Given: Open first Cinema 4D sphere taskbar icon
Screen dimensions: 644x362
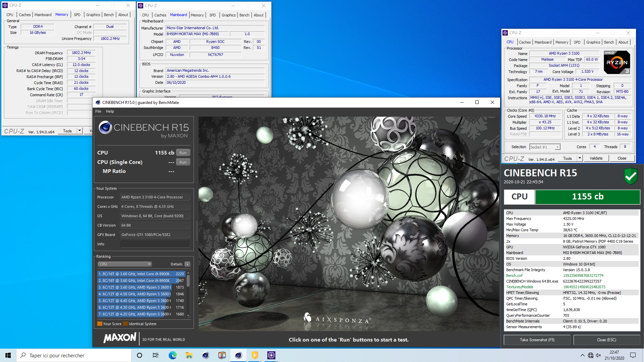Looking at the screenshot, I should coord(206,355).
